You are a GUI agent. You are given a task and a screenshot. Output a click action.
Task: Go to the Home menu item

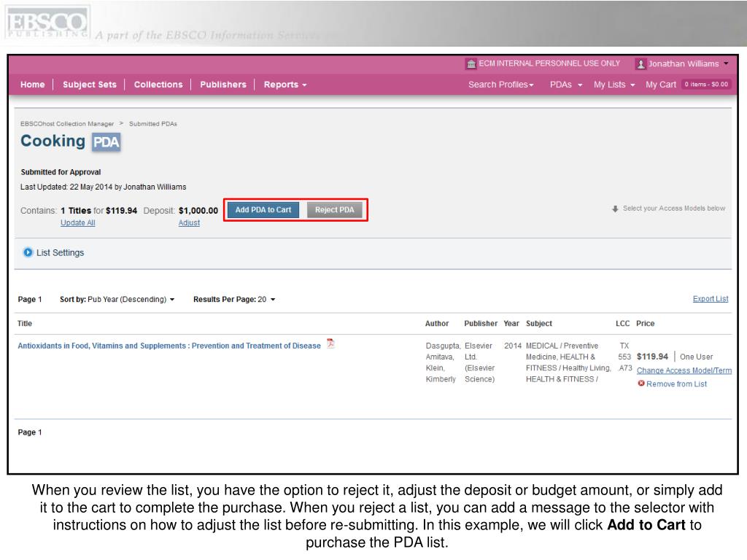pyautogui.click(x=32, y=85)
